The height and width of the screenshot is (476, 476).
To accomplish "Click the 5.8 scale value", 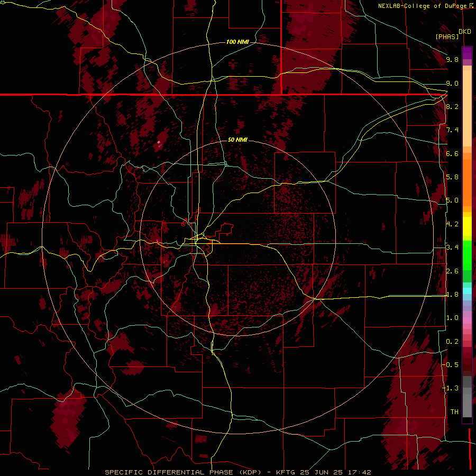I will (452, 177).
